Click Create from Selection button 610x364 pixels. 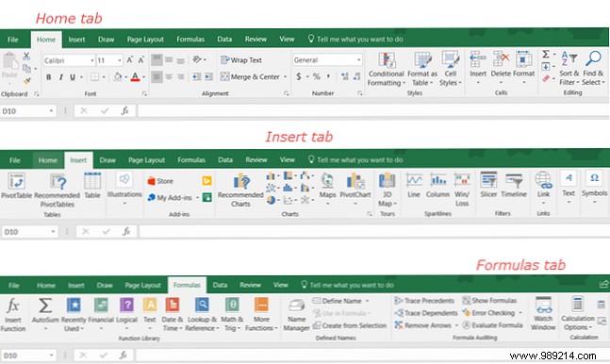click(x=350, y=325)
